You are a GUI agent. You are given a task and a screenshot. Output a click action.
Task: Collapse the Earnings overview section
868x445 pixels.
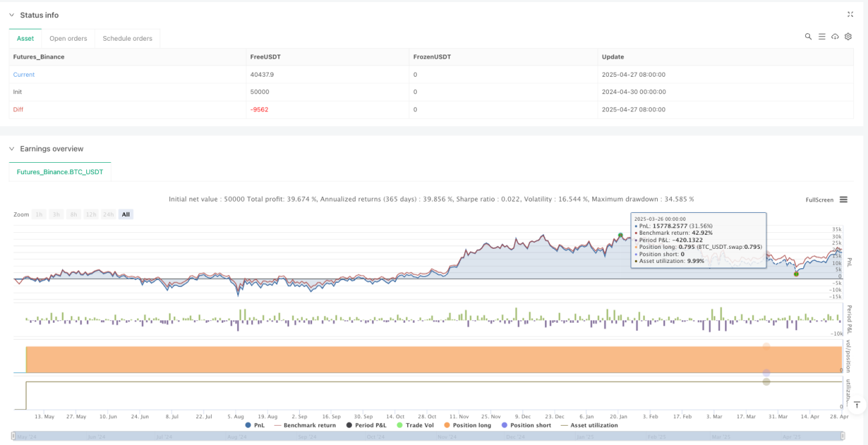click(11, 149)
